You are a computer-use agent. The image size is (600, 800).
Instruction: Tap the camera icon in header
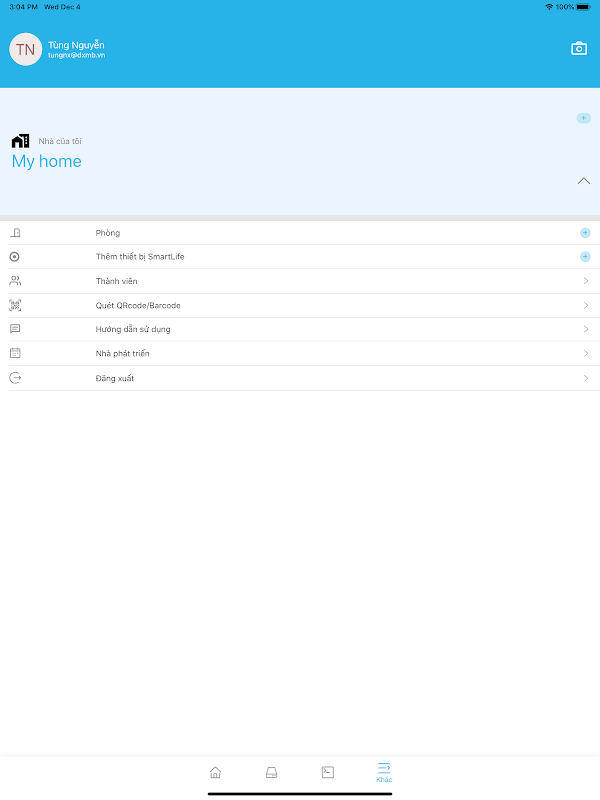[x=579, y=48]
